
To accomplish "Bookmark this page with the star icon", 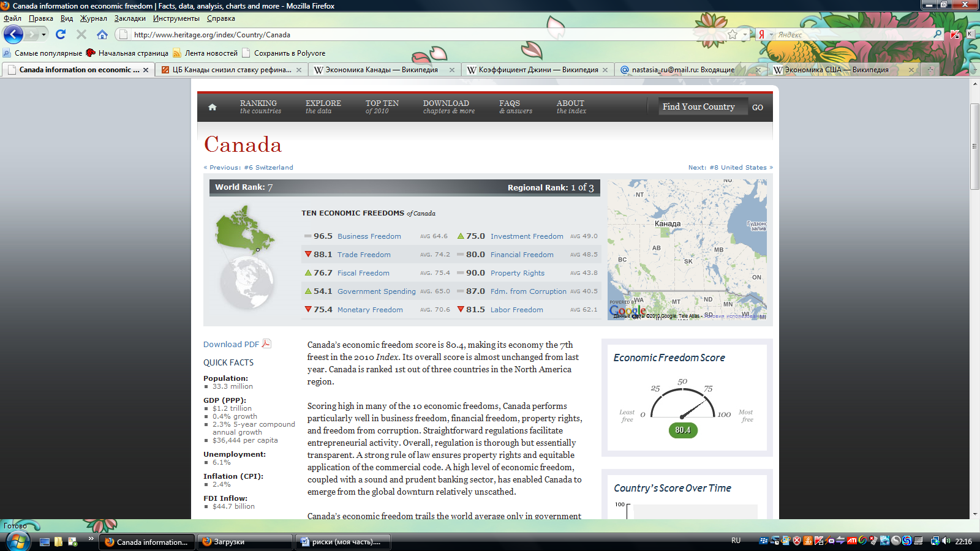I will click(733, 34).
